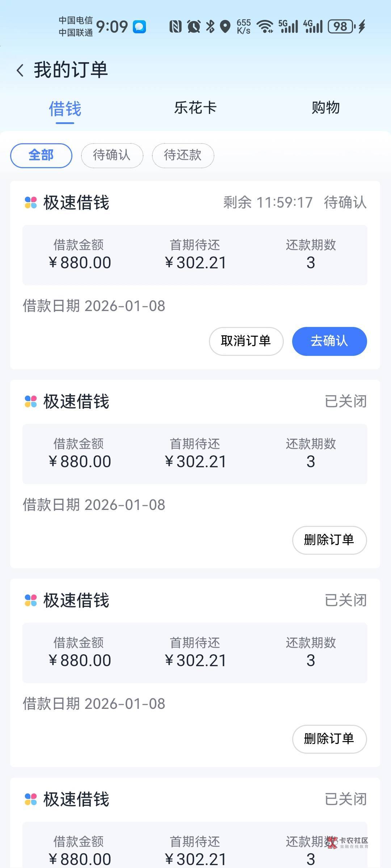Tap the colorful logo of first 极速借钱 order
Screen dimensions: 391x868
[31, 203]
